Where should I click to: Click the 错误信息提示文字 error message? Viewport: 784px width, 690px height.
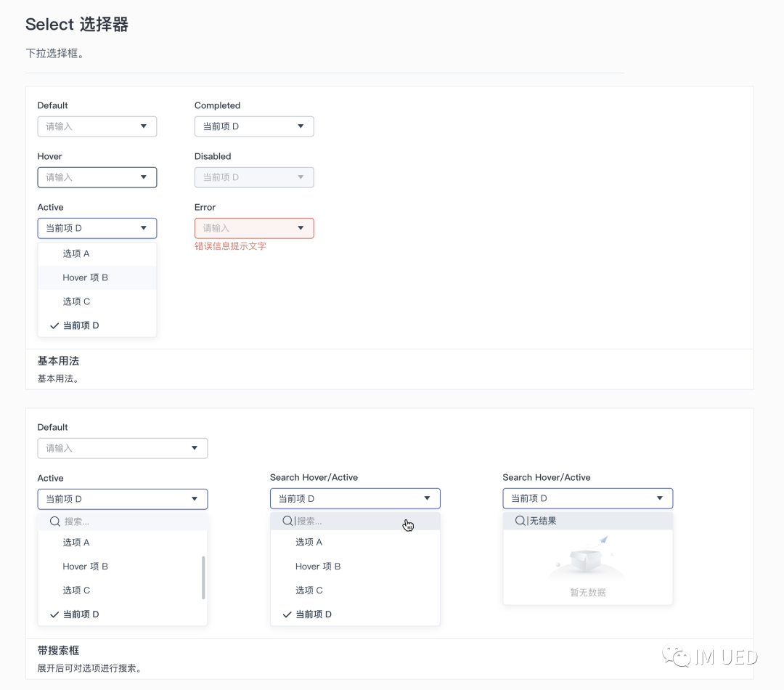(x=230, y=246)
